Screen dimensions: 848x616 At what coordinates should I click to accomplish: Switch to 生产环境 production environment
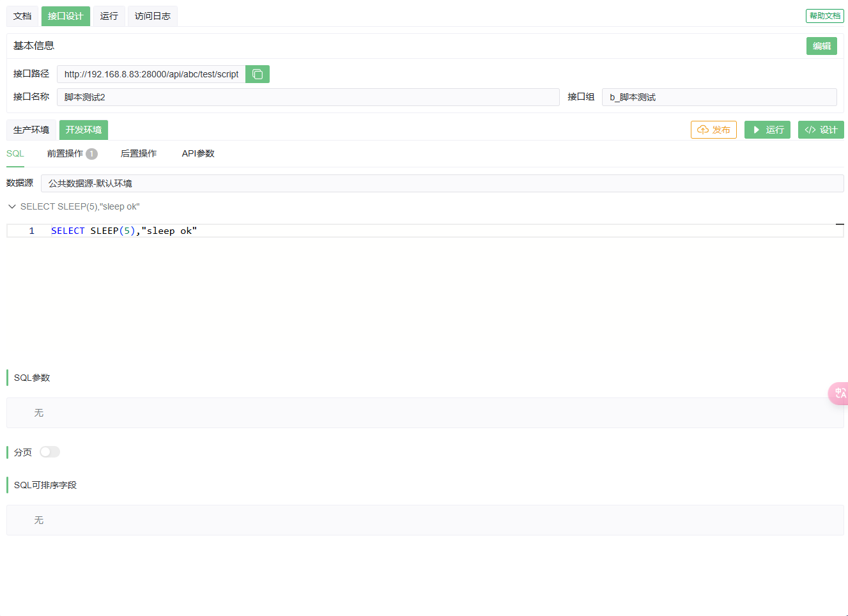31,130
